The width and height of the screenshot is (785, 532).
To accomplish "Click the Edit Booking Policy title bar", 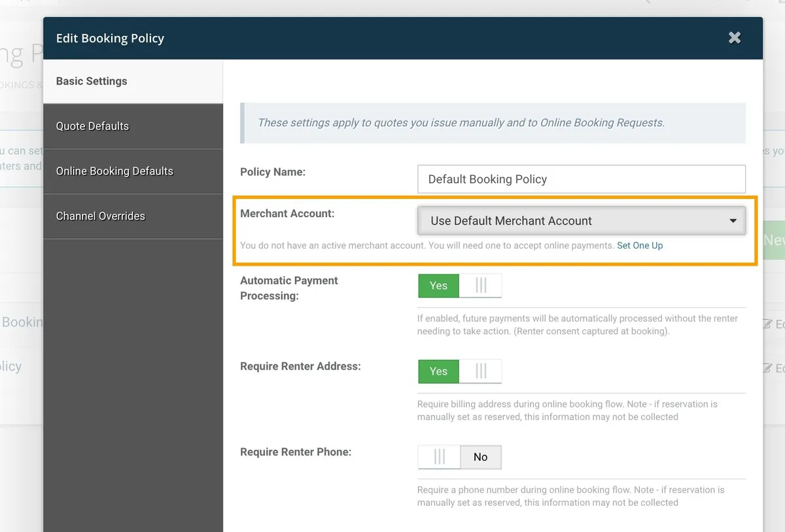I will [x=392, y=38].
